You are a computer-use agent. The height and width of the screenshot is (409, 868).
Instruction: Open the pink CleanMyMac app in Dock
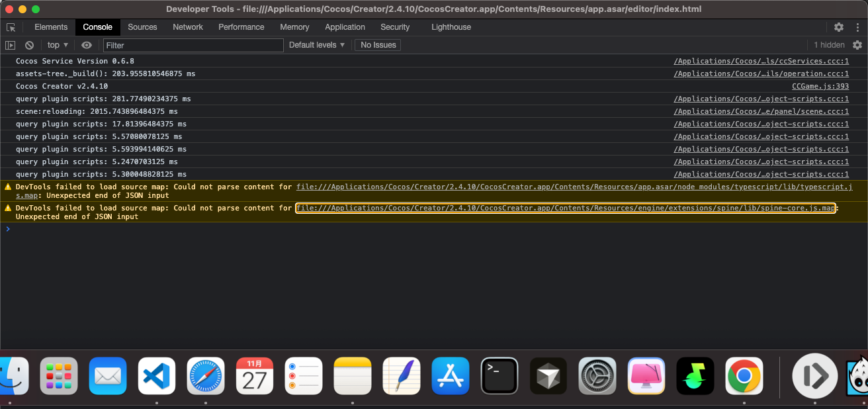point(646,376)
